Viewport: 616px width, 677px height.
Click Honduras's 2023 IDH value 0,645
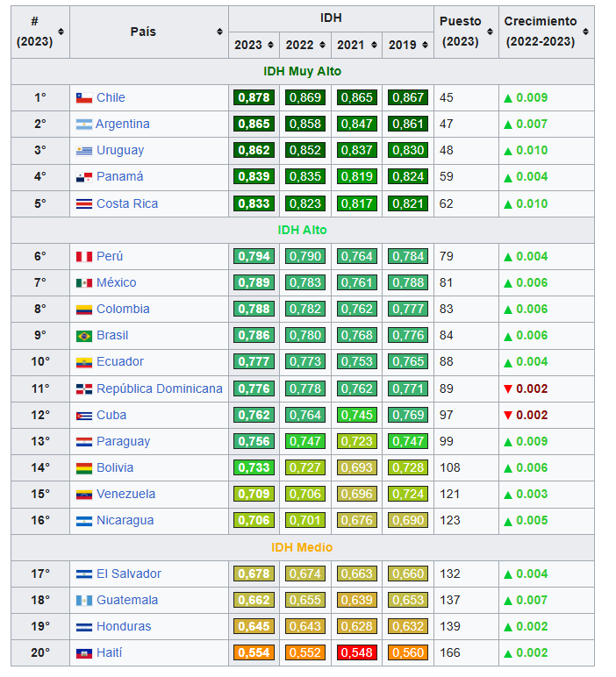tap(254, 627)
